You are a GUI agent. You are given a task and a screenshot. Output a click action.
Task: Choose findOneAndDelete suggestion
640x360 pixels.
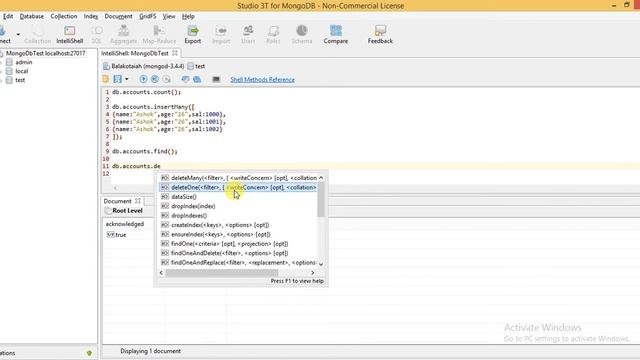click(x=239, y=253)
